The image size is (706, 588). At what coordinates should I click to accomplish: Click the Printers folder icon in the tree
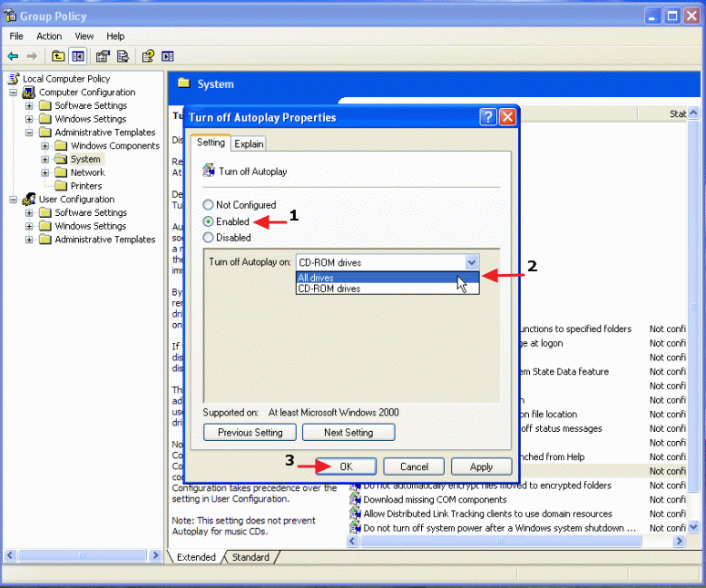[x=61, y=185]
